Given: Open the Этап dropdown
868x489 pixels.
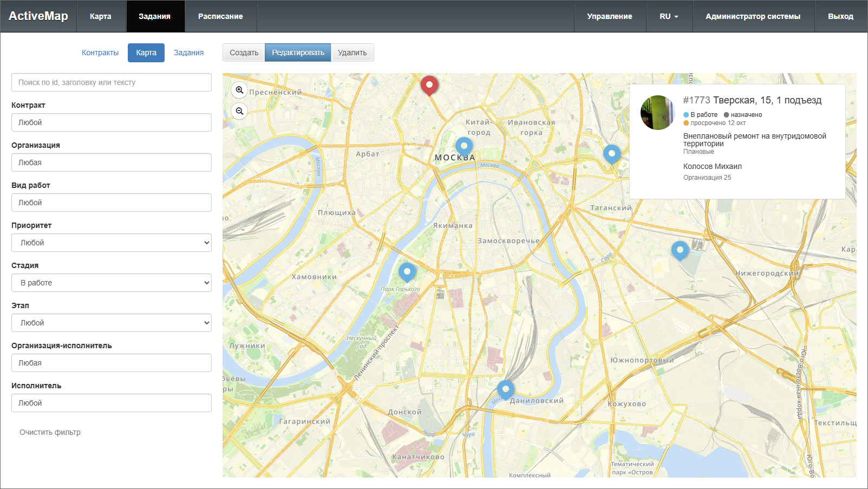Looking at the screenshot, I should pyautogui.click(x=112, y=323).
